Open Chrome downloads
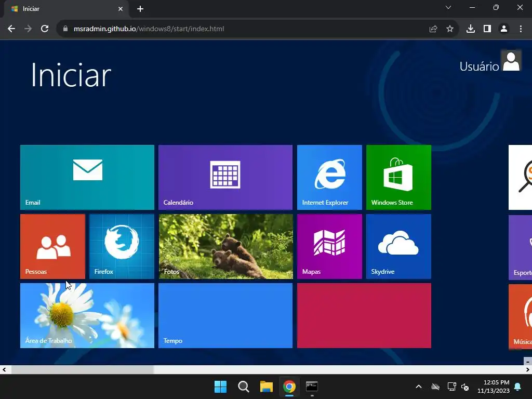This screenshot has height=399, width=532. coord(471,29)
